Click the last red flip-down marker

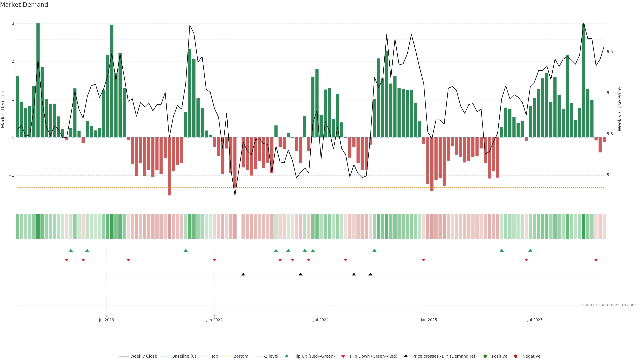coord(596,260)
